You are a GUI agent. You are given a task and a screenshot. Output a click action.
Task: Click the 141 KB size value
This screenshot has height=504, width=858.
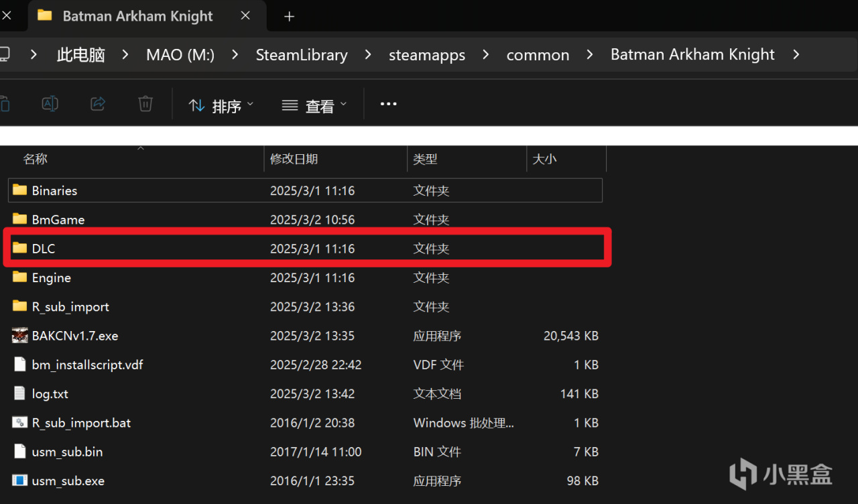pyautogui.click(x=579, y=393)
